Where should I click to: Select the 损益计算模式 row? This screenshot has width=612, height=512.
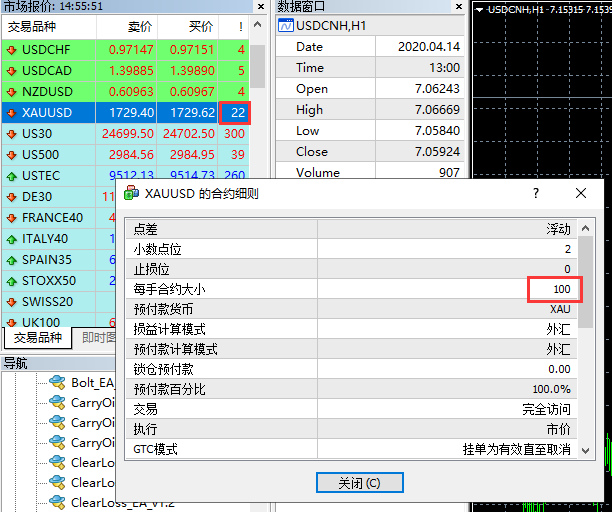coord(351,329)
